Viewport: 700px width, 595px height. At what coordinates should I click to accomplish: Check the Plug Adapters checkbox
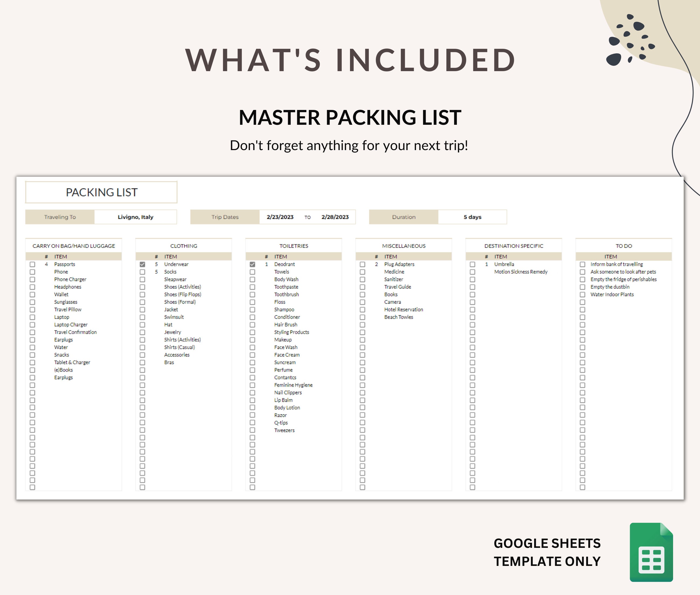pyautogui.click(x=362, y=264)
